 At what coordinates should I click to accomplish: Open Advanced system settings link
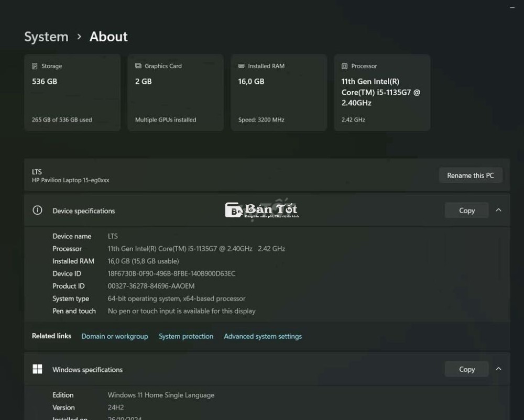(263, 336)
